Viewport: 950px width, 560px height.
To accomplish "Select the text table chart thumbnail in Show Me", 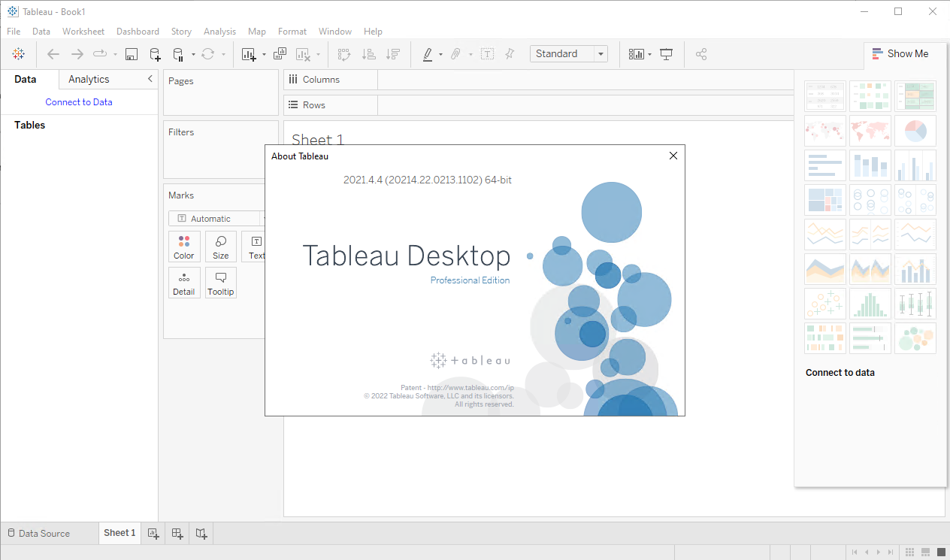I will 825,96.
